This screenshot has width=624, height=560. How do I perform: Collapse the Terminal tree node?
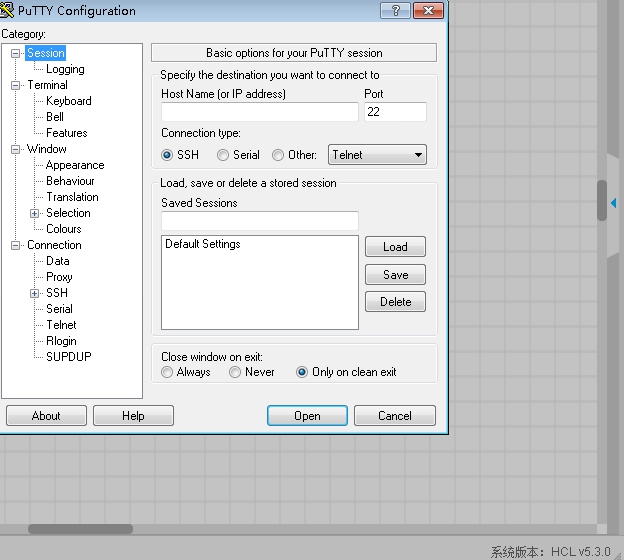[x=15, y=85]
